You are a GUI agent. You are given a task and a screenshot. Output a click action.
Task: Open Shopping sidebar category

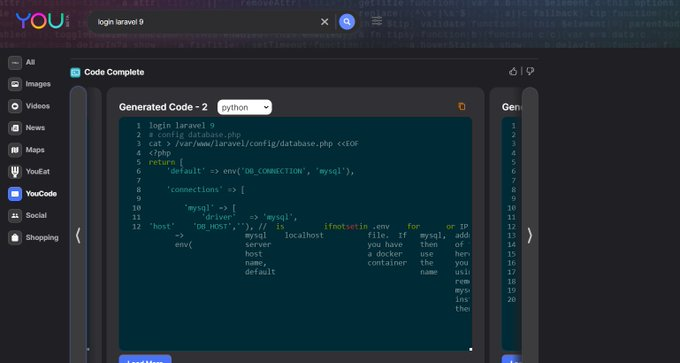33,238
